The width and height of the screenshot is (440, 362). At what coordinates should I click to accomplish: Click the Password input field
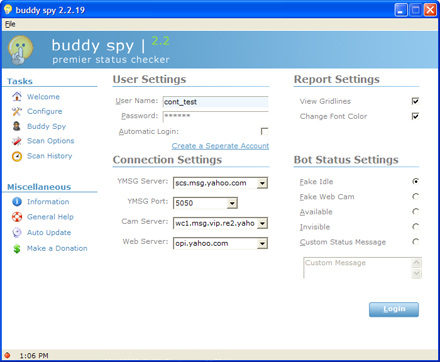(215, 116)
